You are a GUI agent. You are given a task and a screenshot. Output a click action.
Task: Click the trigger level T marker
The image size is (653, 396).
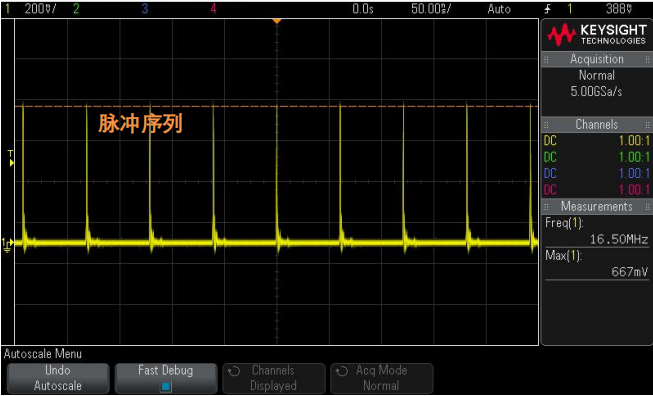click(11, 159)
